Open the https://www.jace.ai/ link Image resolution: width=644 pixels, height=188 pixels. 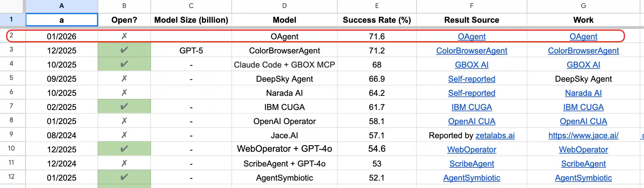point(583,135)
